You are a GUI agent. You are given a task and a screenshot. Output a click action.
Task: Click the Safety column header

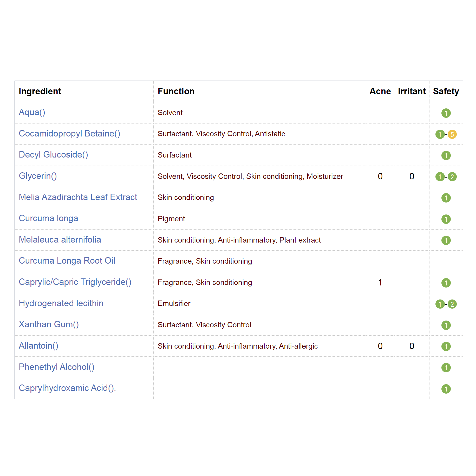446,92
